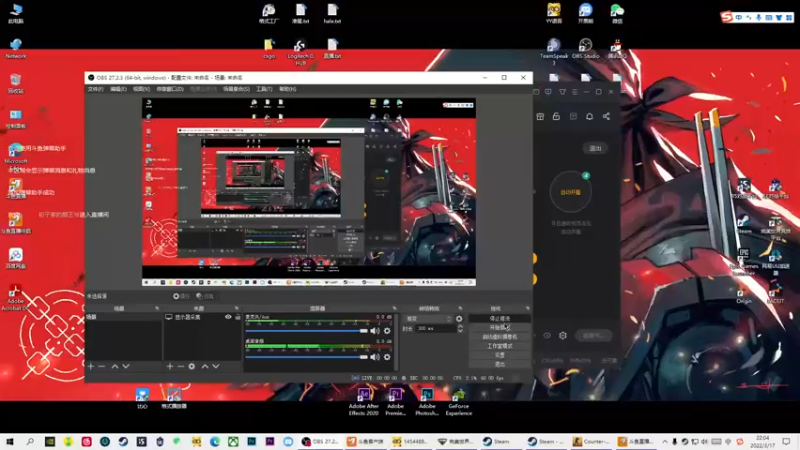The image size is (800, 450).
Task: Click 启动虚拟摄像机 button
Action: tap(499, 337)
